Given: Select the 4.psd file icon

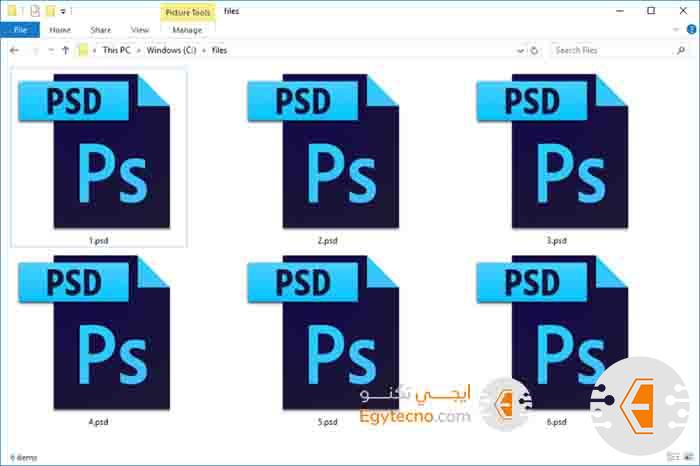Looking at the screenshot, I should (x=94, y=333).
